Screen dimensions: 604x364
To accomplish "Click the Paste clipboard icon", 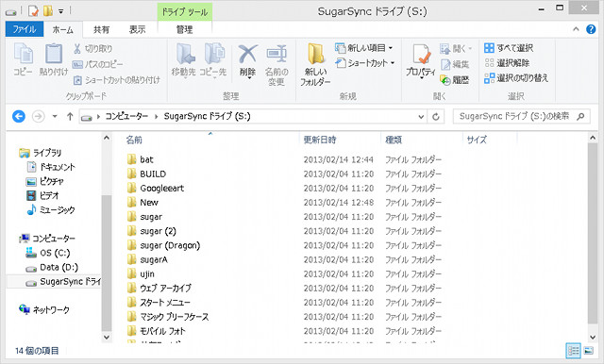I will [54, 54].
